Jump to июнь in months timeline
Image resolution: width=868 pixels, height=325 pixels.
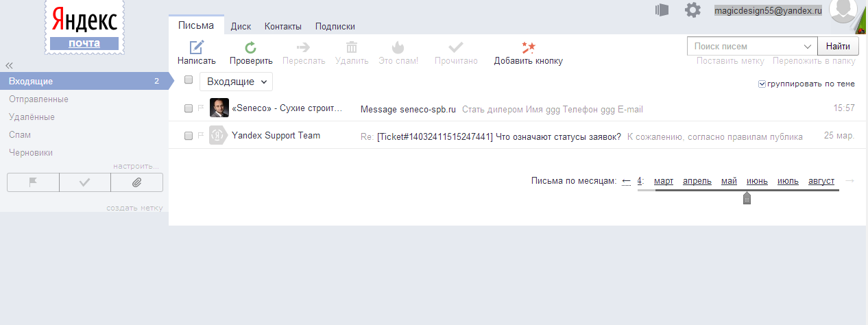[757, 181]
